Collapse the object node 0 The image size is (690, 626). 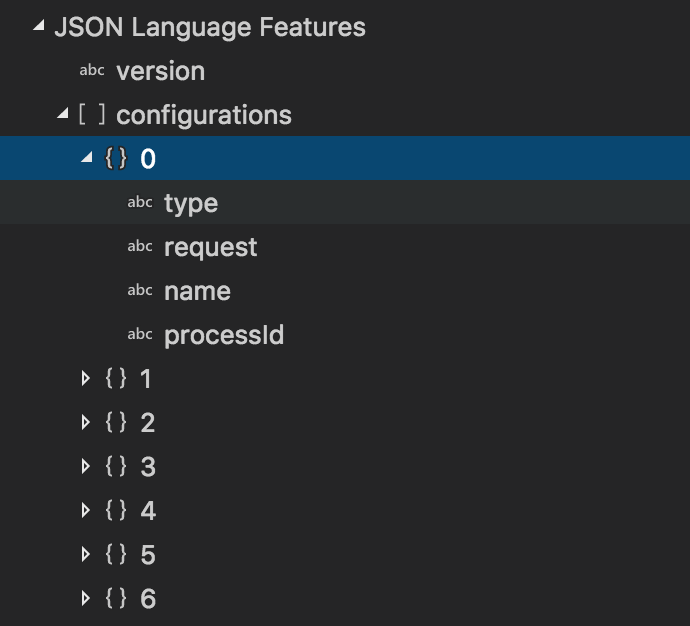pos(87,157)
